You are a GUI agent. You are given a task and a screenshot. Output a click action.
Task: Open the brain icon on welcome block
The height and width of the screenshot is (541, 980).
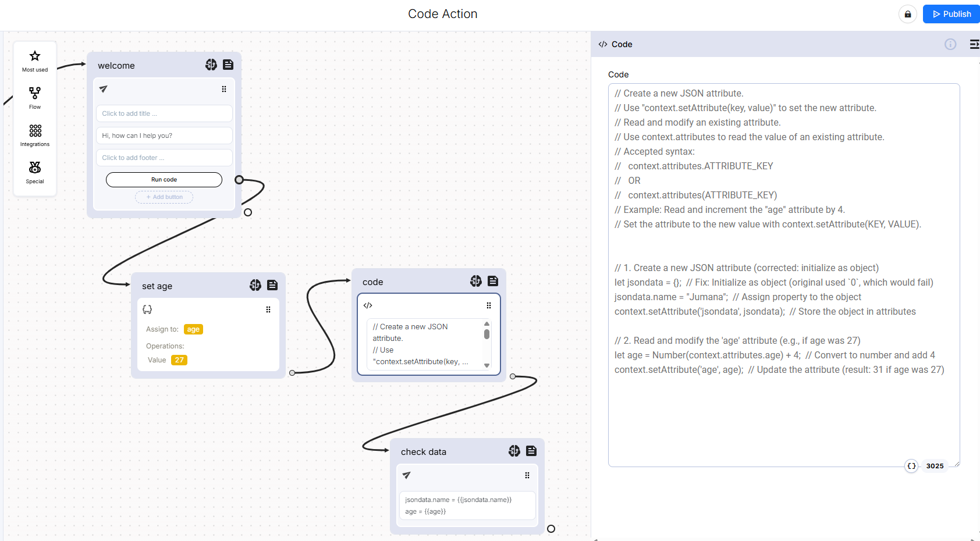pos(211,65)
